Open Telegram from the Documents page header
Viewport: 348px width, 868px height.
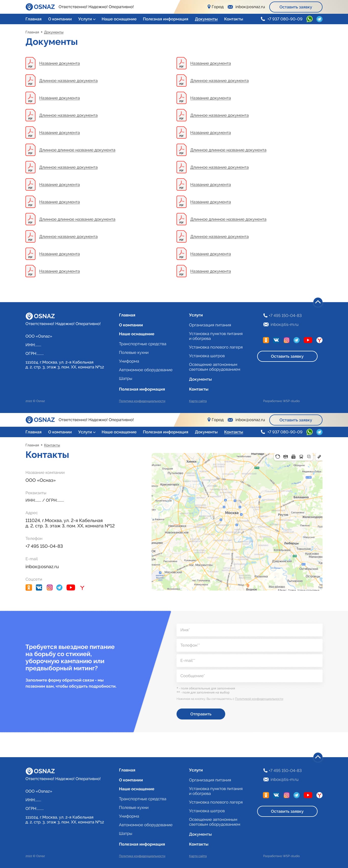click(319, 19)
